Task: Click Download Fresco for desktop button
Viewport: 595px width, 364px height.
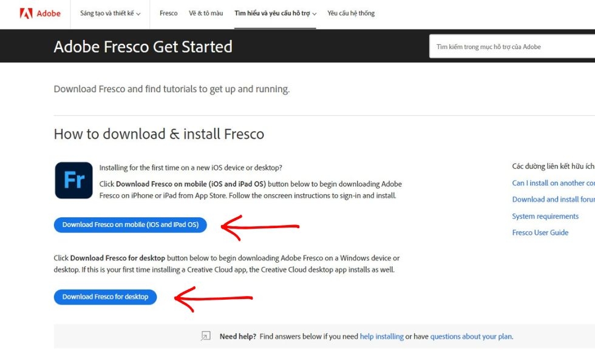Action: [105, 297]
